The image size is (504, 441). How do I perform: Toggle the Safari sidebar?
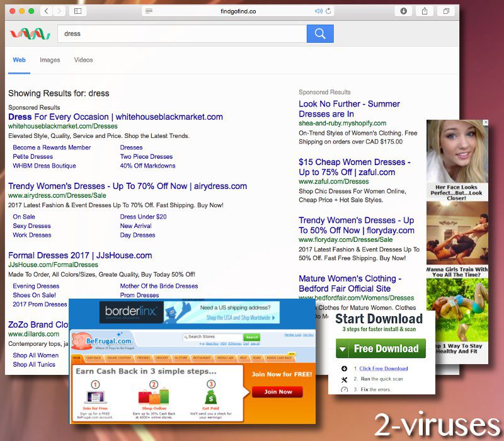(77, 11)
